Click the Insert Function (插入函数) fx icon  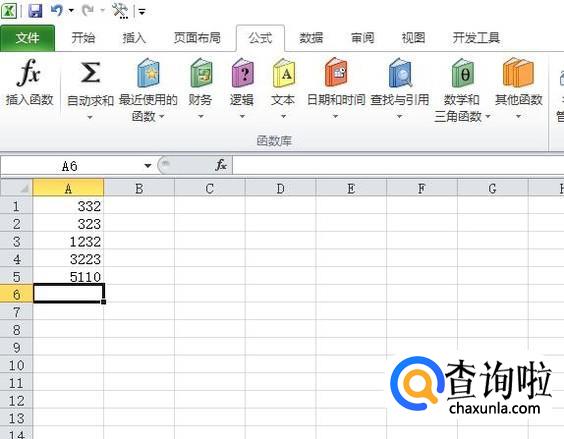29,73
